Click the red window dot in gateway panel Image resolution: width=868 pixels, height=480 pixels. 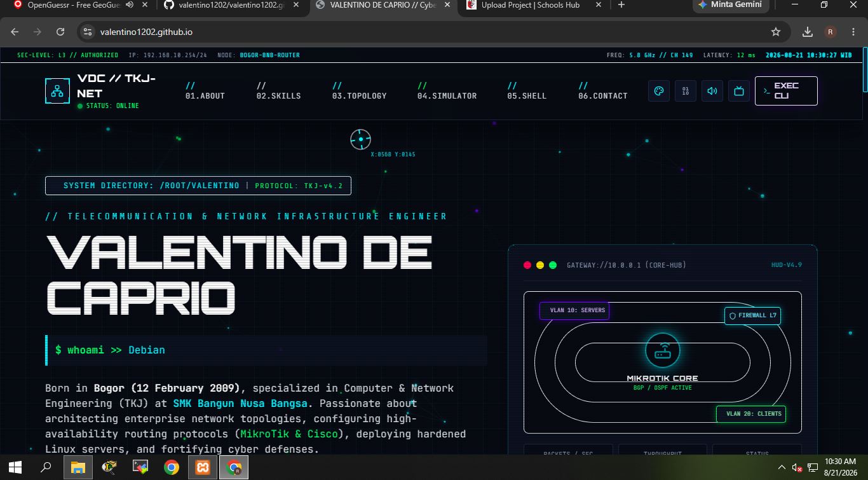pos(527,265)
